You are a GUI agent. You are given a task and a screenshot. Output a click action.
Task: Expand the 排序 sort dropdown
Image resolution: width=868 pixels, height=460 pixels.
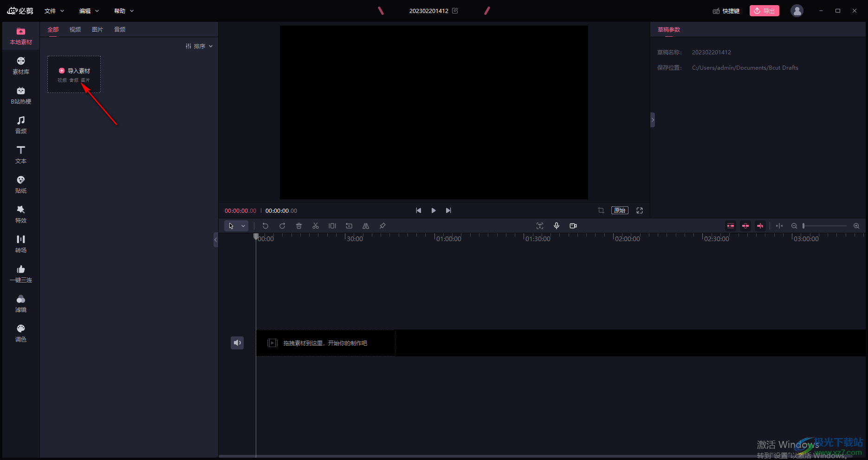[199, 46]
